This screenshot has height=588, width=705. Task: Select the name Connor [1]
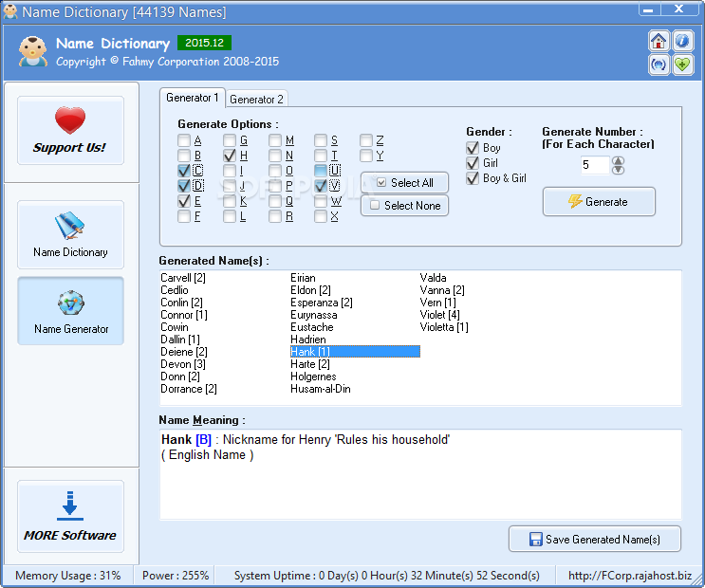(184, 315)
